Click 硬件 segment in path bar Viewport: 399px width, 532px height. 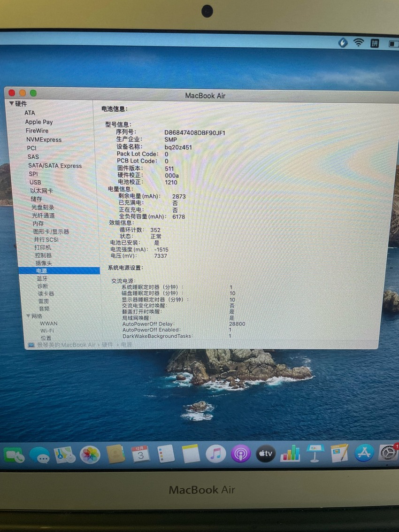[107, 345]
